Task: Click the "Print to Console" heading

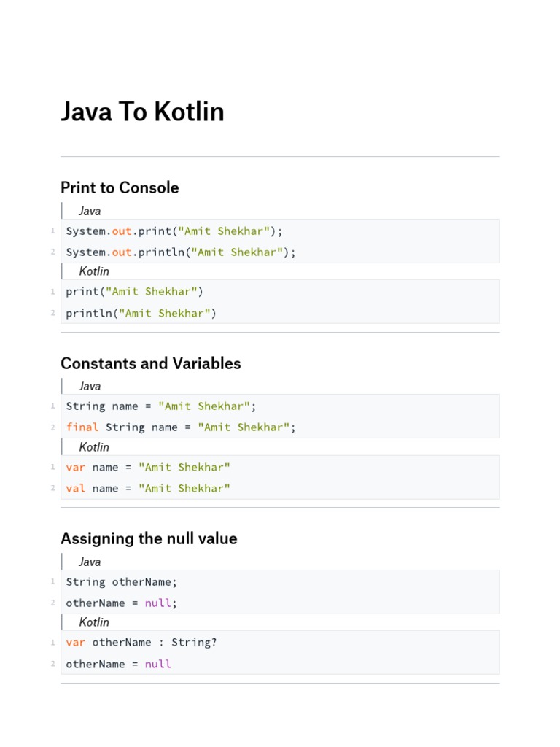Action: [120, 187]
